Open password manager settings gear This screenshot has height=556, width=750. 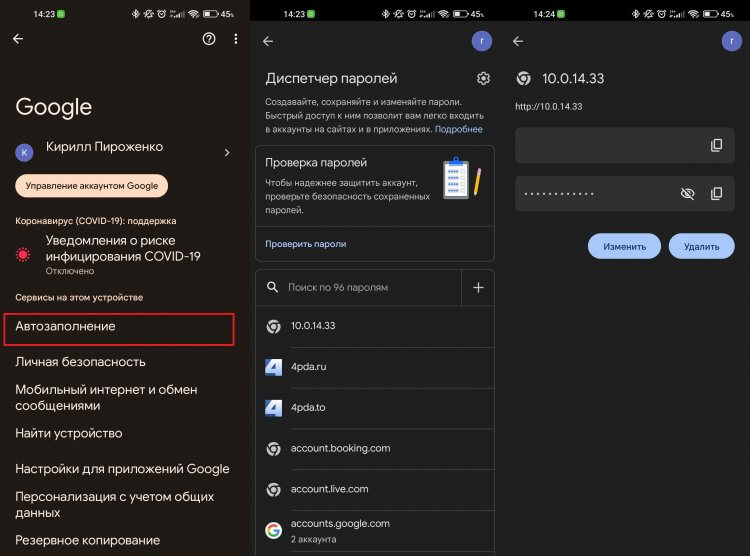[x=483, y=78]
